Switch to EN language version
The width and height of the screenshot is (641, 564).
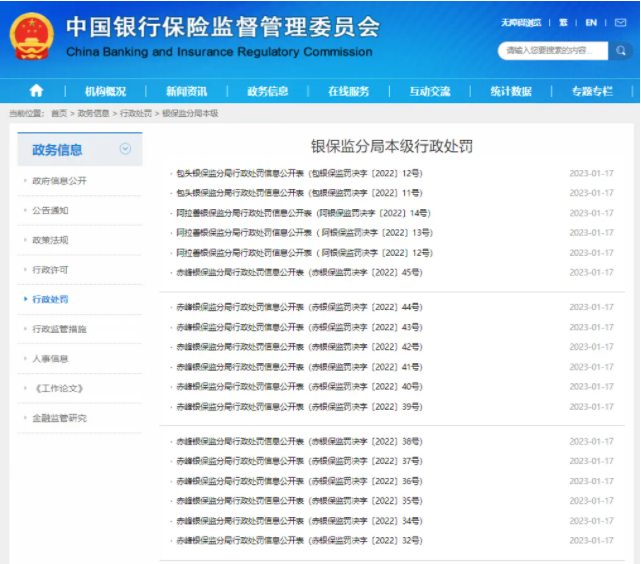(x=591, y=22)
